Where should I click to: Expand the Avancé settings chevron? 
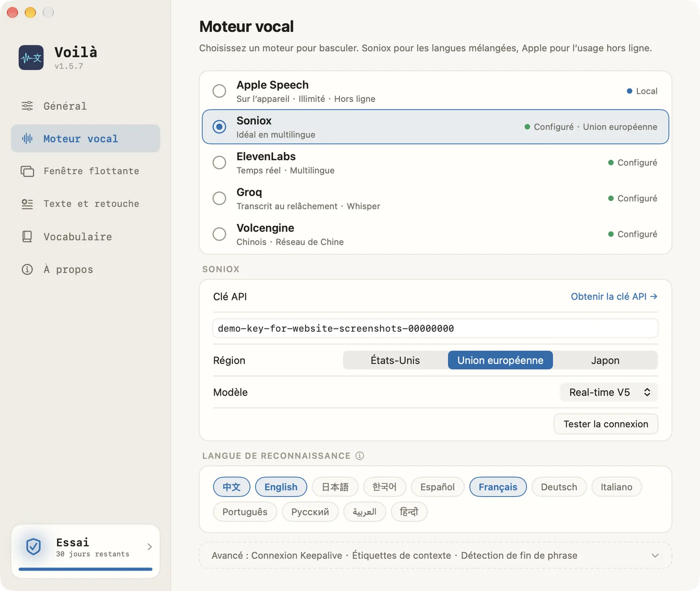655,555
